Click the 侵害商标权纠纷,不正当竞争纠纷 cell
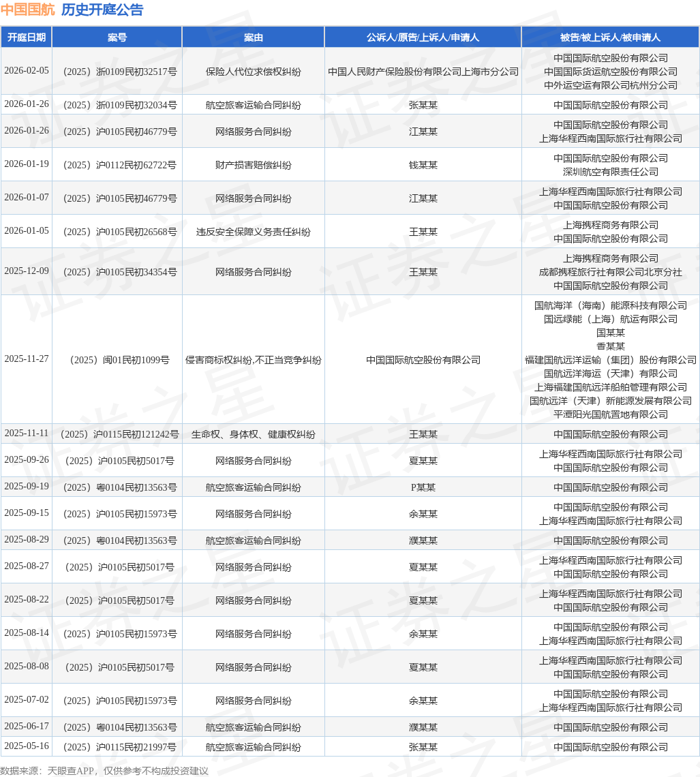 tap(253, 360)
